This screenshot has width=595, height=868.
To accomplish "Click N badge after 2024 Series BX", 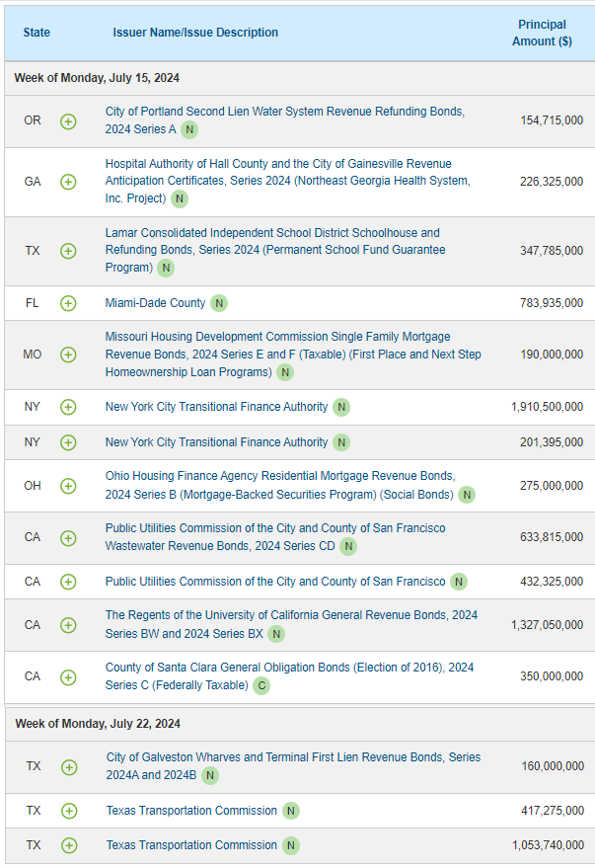I will 276,634.
